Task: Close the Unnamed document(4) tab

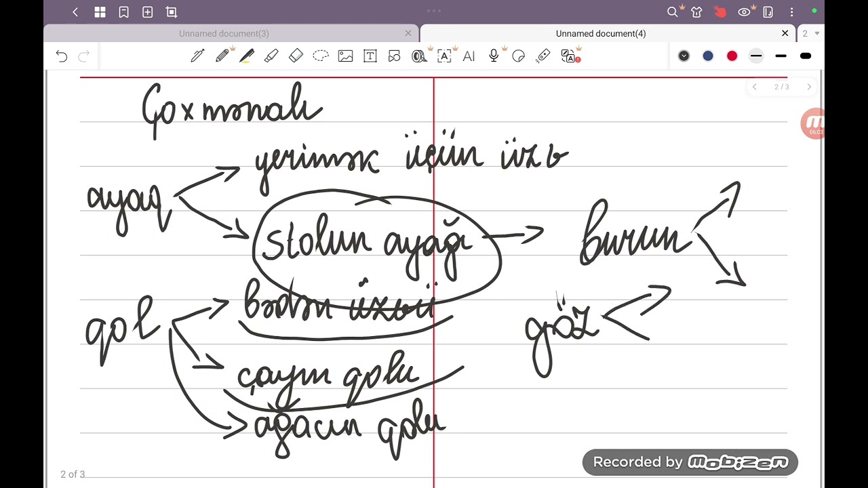Action: pyautogui.click(x=785, y=33)
